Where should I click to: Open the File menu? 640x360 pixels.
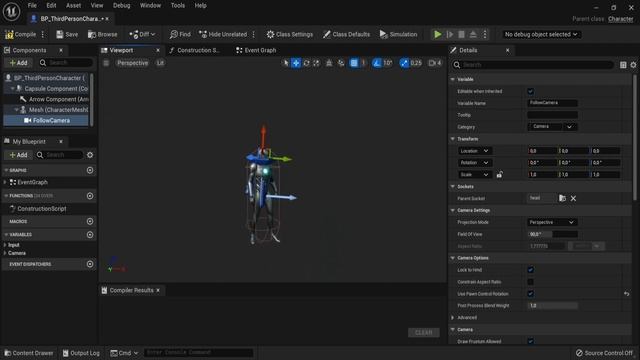pyautogui.click(x=32, y=6)
